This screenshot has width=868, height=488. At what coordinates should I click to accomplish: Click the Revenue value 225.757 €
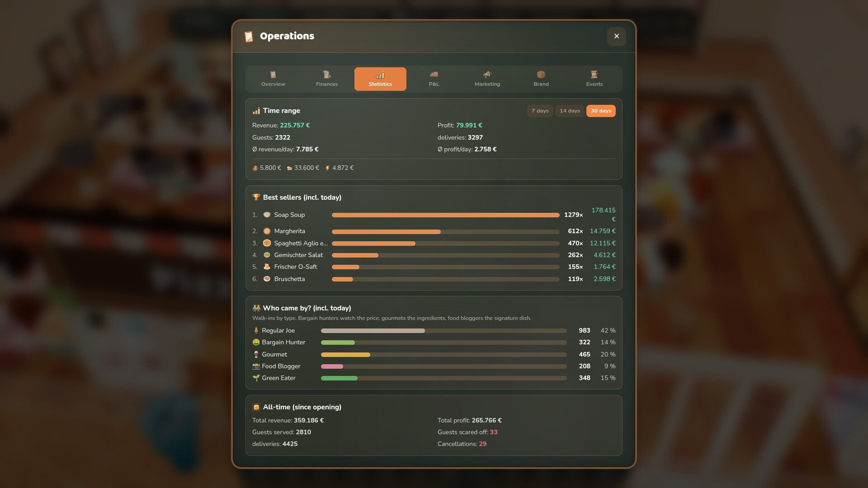tap(295, 125)
